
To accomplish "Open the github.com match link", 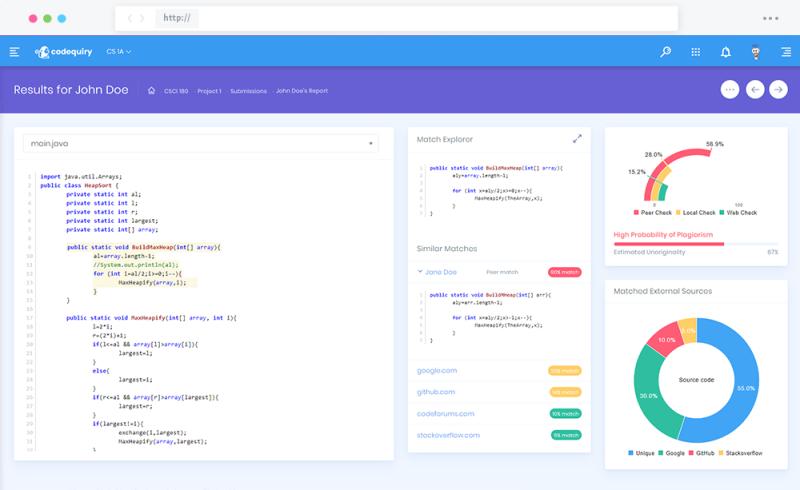I will coord(436,392).
